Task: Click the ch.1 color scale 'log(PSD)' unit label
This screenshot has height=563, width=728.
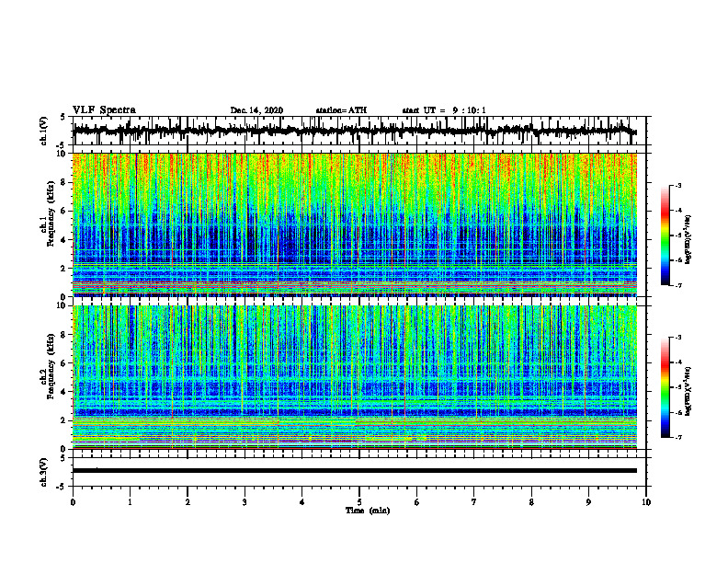Action: [688, 240]
